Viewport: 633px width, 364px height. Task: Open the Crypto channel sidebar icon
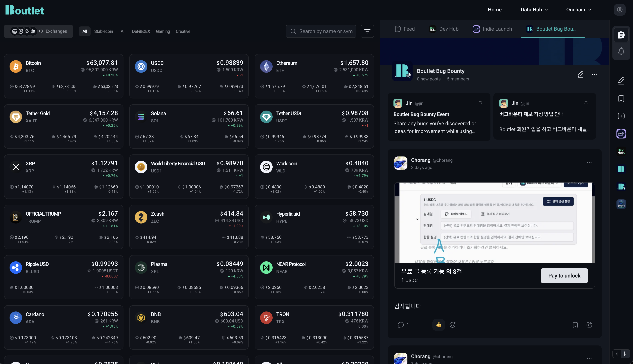[x=621, y=204]
